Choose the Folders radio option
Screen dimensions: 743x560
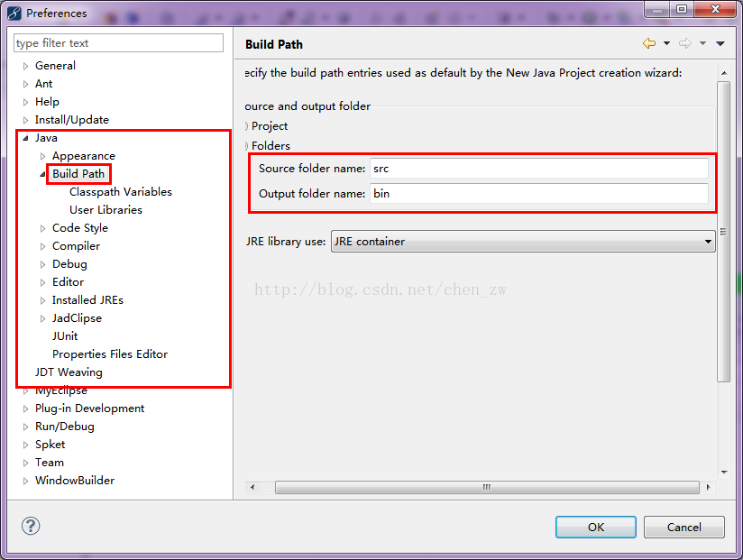(268, 145)
